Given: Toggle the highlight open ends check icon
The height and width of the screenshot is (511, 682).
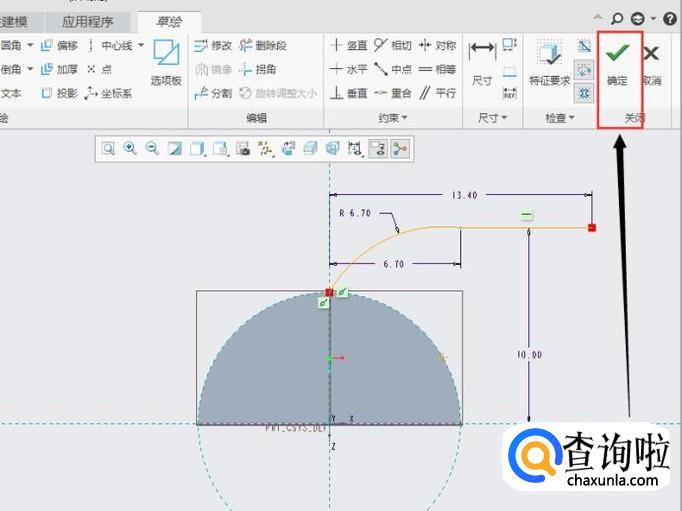Looking at the screenshot, I should point(584,70).
